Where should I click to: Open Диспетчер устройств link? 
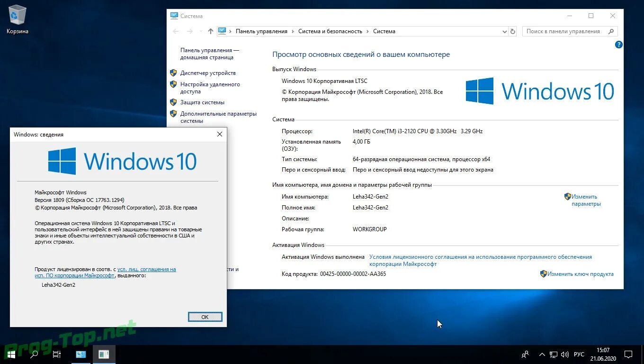[x=208, y=73]
